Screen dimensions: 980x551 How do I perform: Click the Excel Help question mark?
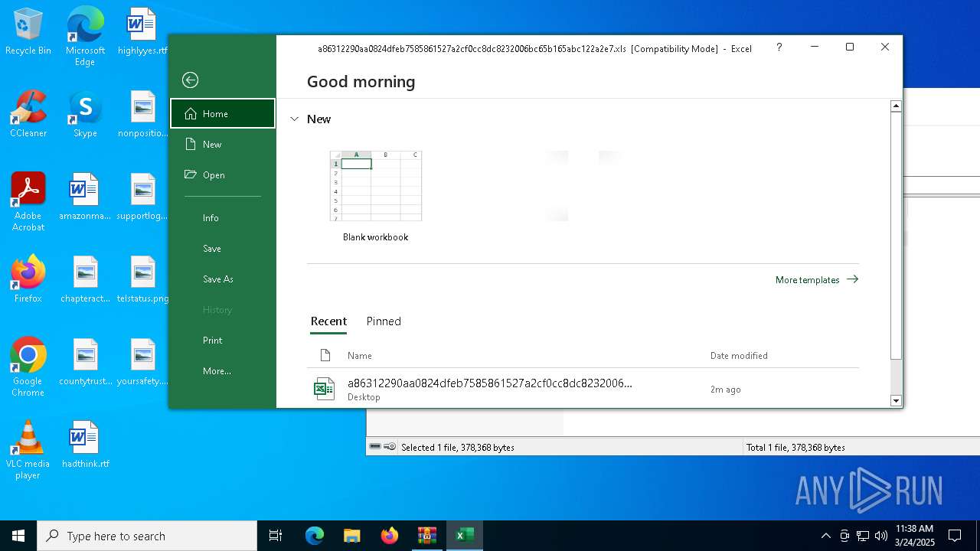pyautogui.click(x=779, y=47)
